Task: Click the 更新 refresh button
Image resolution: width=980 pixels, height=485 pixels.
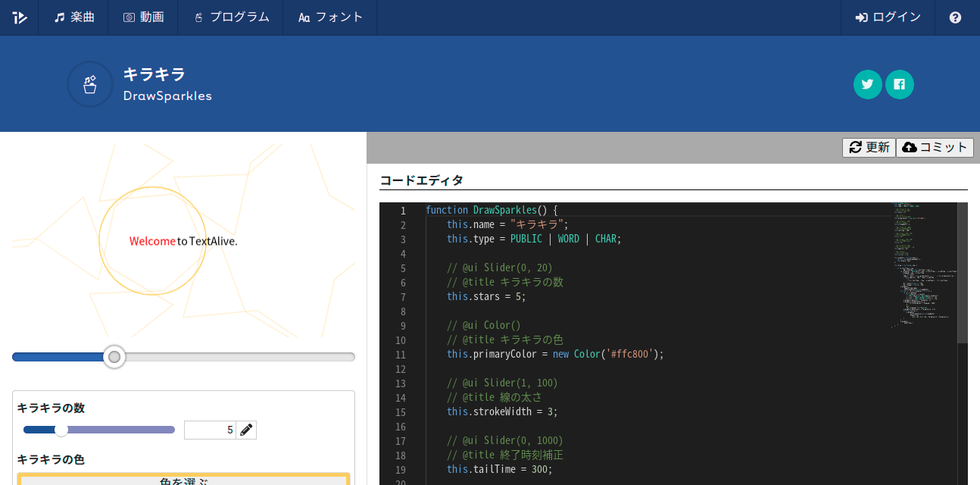Action: (x=869, y=148)
